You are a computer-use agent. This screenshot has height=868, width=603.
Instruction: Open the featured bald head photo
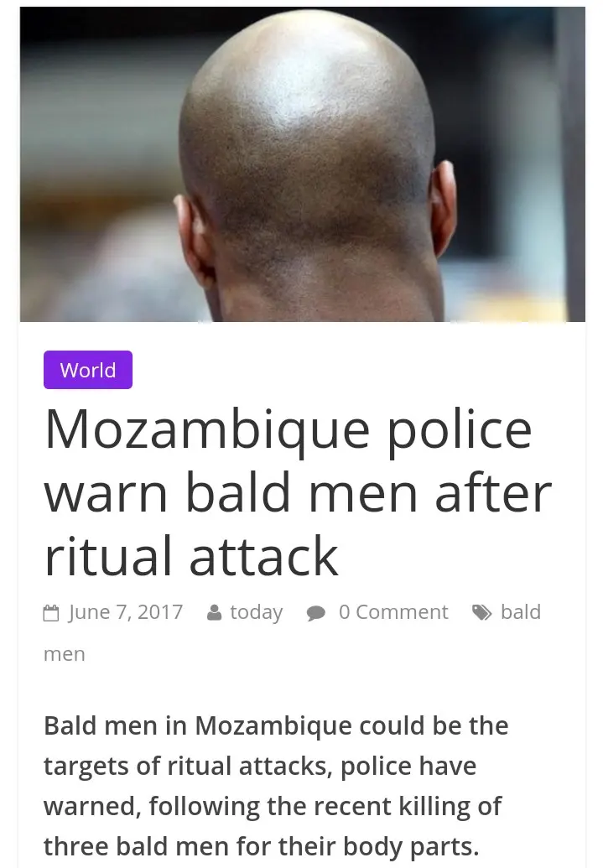pyautogui.click(x=302, y=164)
